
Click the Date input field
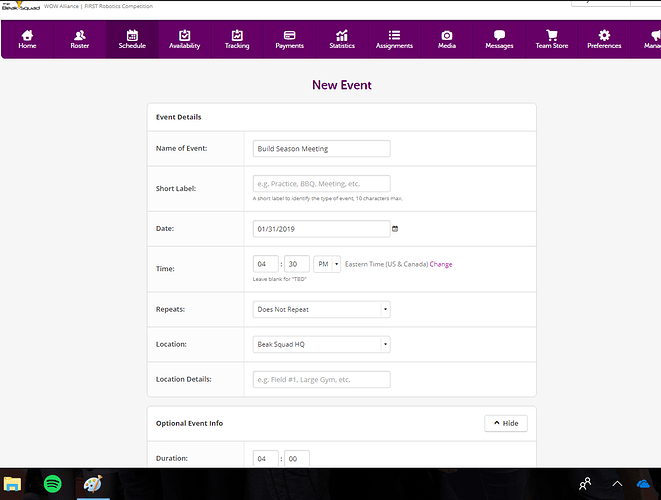[321, 229]
